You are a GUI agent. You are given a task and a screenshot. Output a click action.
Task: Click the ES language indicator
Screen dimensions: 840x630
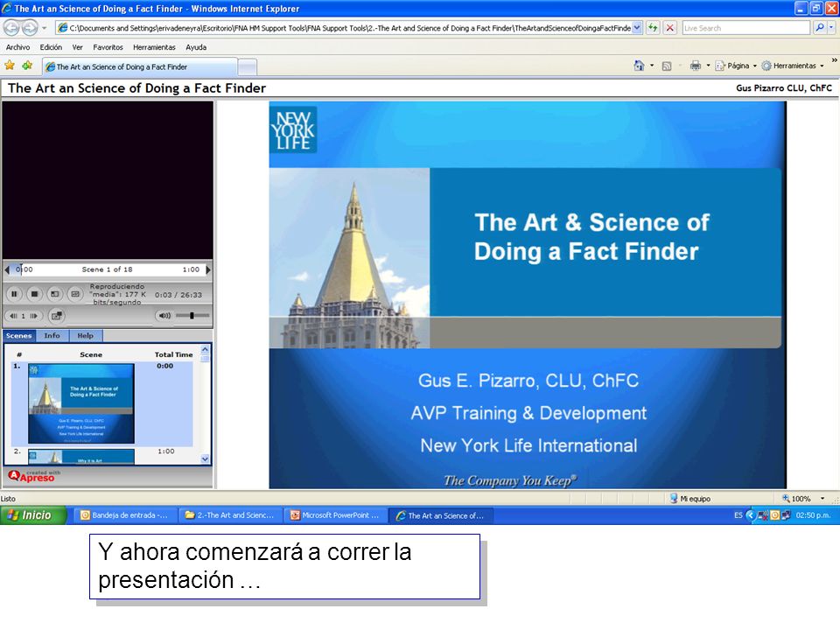click(x=738, y=515)
